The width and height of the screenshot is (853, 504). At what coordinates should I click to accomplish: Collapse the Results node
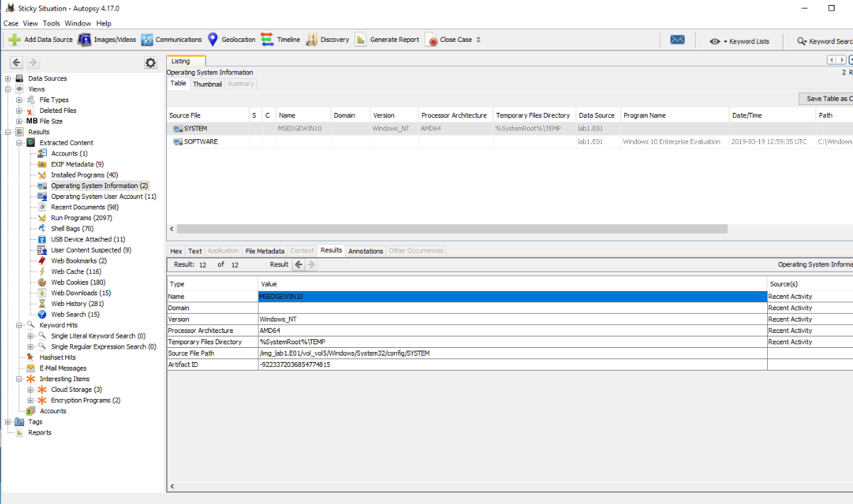coord(8,132)
